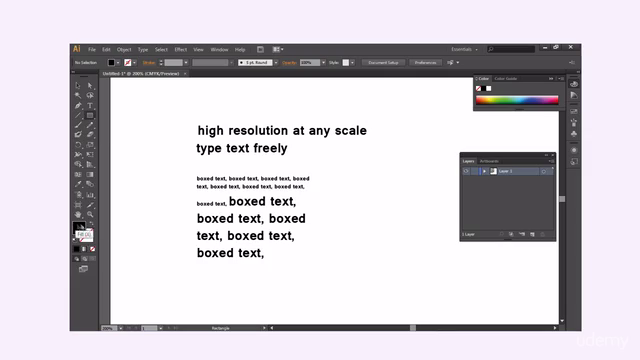The height and width of the screenshot is (360, 640).
Task: Delete selection with Layers trash icon
Action: click(543, 234)
